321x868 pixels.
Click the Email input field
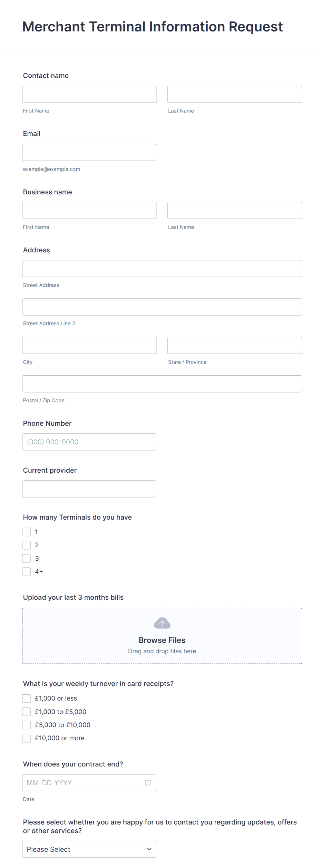point(89,152)
